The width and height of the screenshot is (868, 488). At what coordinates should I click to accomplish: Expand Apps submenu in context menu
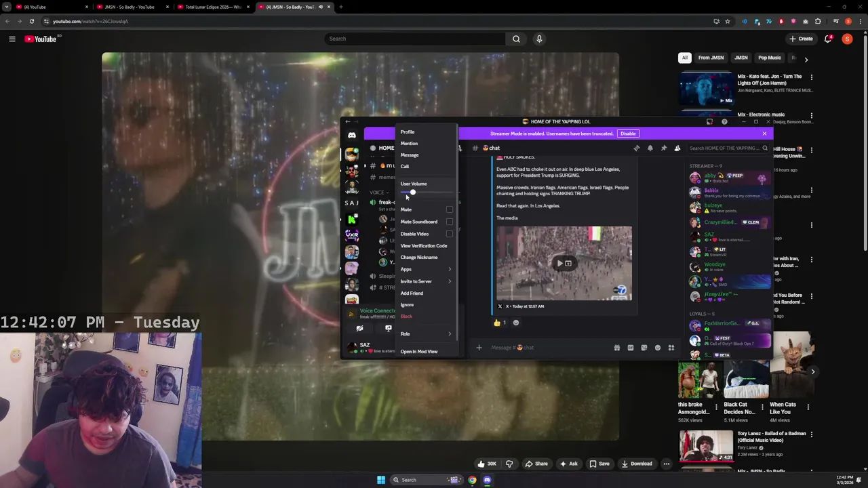click(426, 269)
